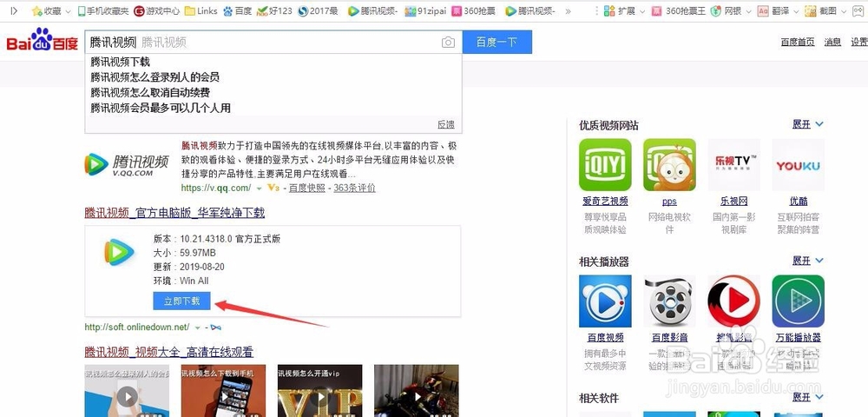Open 截图 screenshot tool
The image size is (868, 417).
pyautogui.click(x=820, y=10)
